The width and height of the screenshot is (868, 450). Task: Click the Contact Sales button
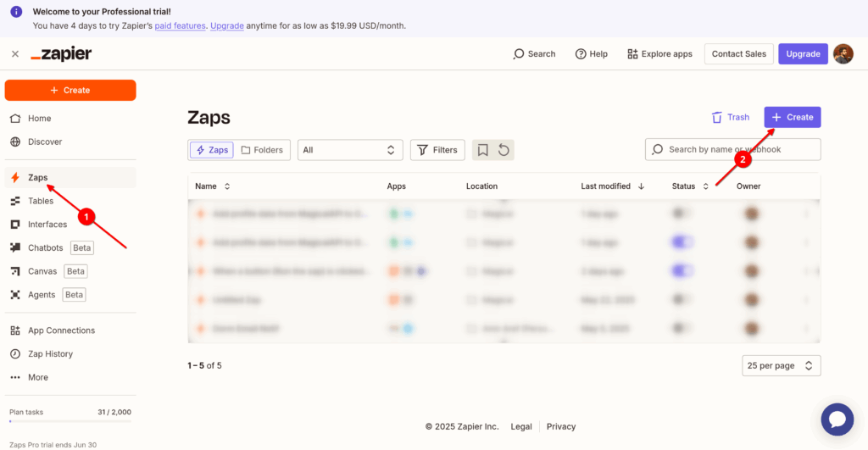pos(738,53)
